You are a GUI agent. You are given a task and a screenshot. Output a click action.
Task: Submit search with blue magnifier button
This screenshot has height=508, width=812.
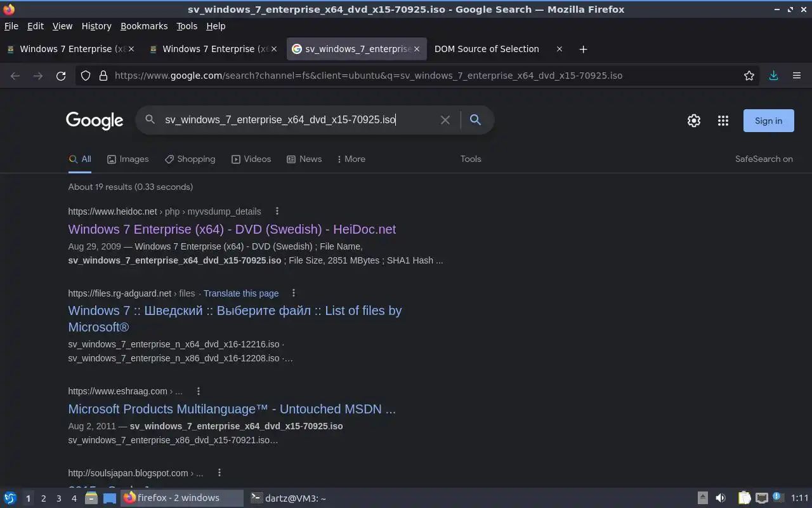(475, 119)
